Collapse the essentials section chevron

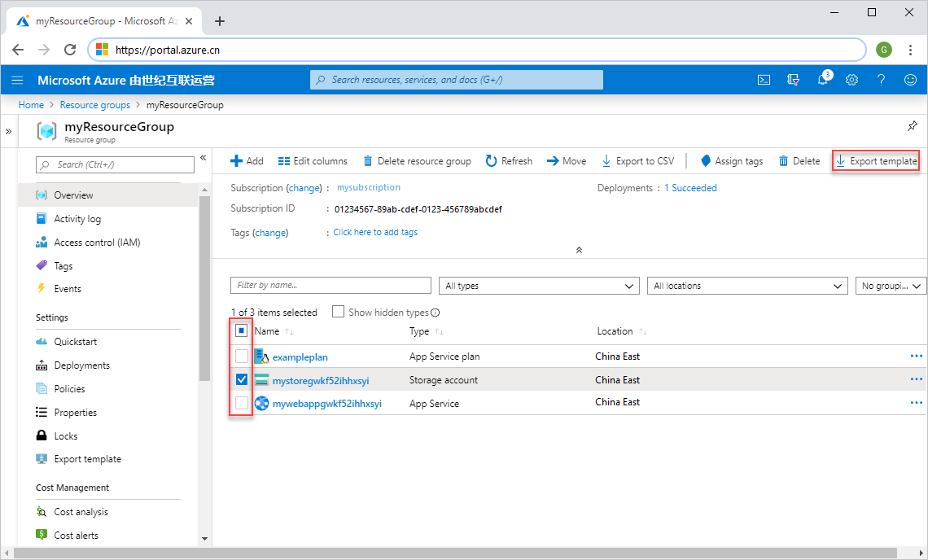579,250
